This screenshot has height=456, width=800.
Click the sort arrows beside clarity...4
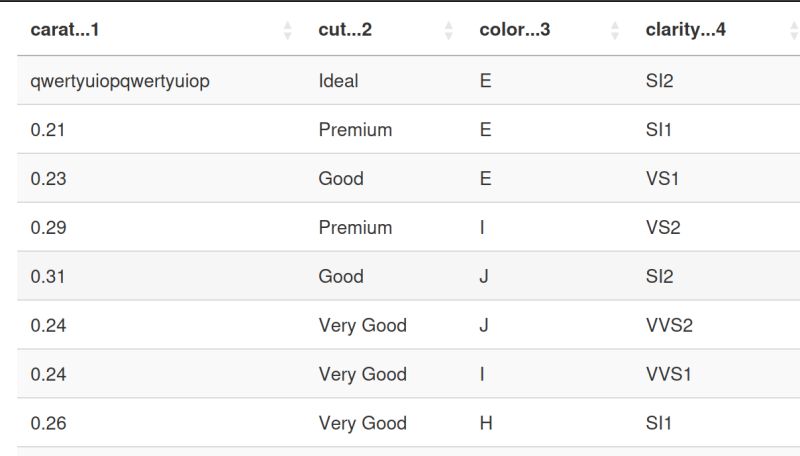point(794,31)
